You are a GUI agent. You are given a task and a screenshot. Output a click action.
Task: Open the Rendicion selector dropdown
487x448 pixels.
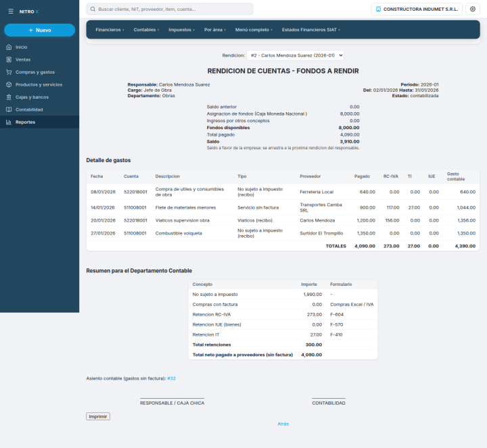[295, 55]
